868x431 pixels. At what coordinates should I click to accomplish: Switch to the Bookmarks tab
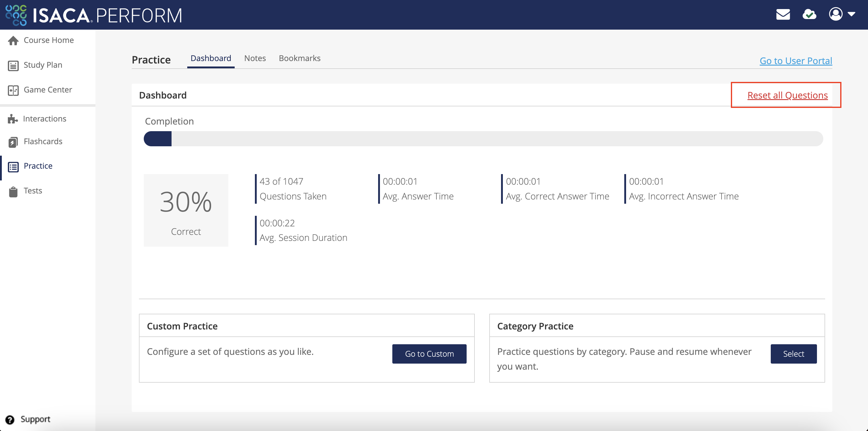[299, 58]
